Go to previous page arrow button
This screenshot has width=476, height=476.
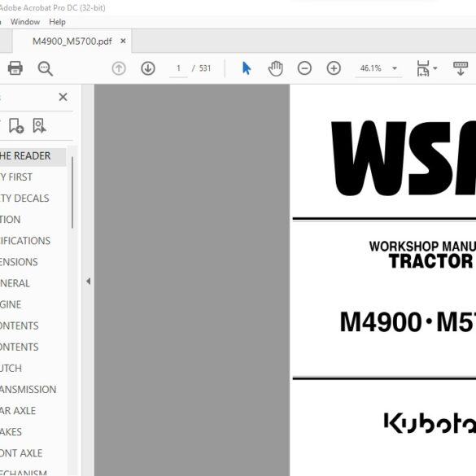pos(119,68)
